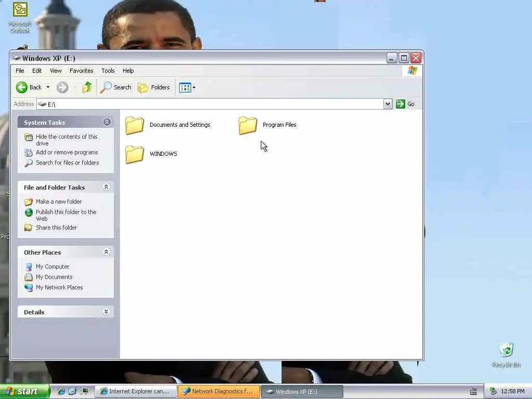Screen dimensions: 532x399
Task: Expand the Address bar dropdown
Action: (388, 104)
